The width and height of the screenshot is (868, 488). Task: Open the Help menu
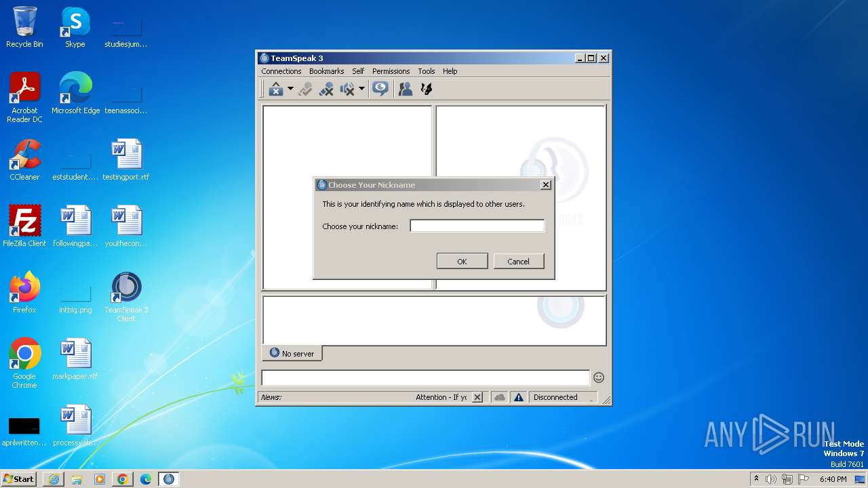tap(450, 71)
